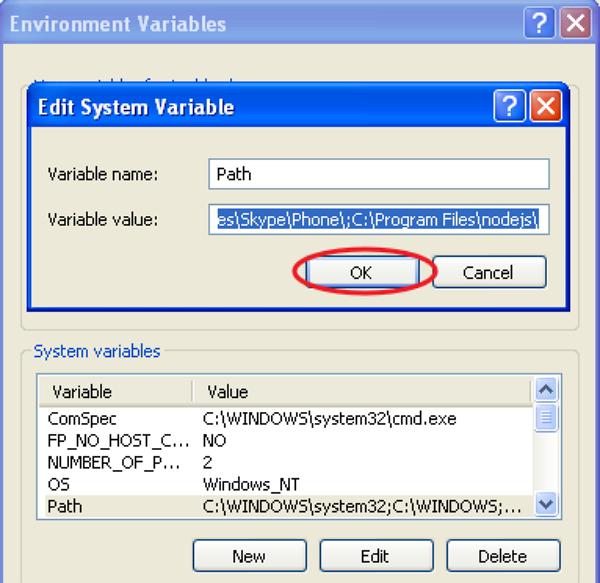Screen dimensions: 600x583
Task: Delete the selected system variable
Action: (x=504, y=556)
